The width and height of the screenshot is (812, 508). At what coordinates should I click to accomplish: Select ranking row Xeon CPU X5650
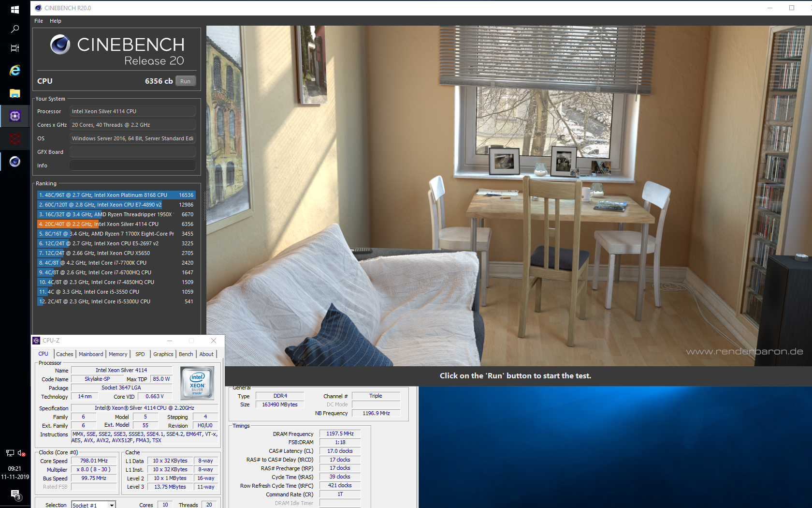116,253
